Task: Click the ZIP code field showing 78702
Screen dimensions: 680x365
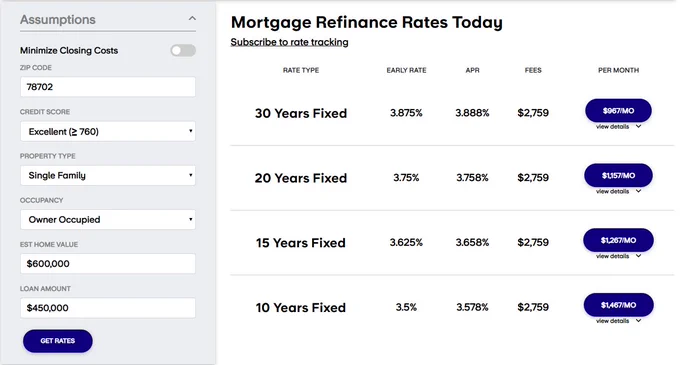Action: pyautogui.click(x=108, y=87)
